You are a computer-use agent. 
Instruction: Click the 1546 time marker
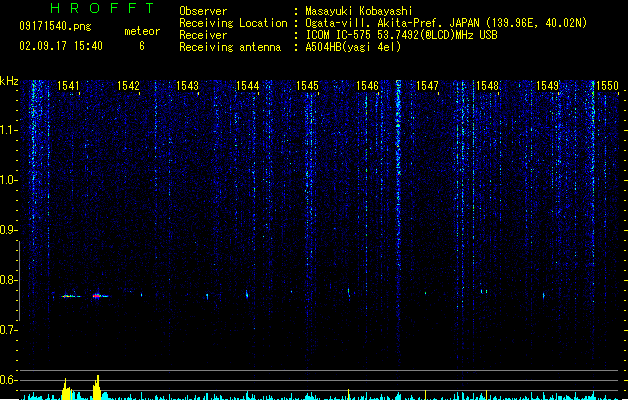(367, 86)
